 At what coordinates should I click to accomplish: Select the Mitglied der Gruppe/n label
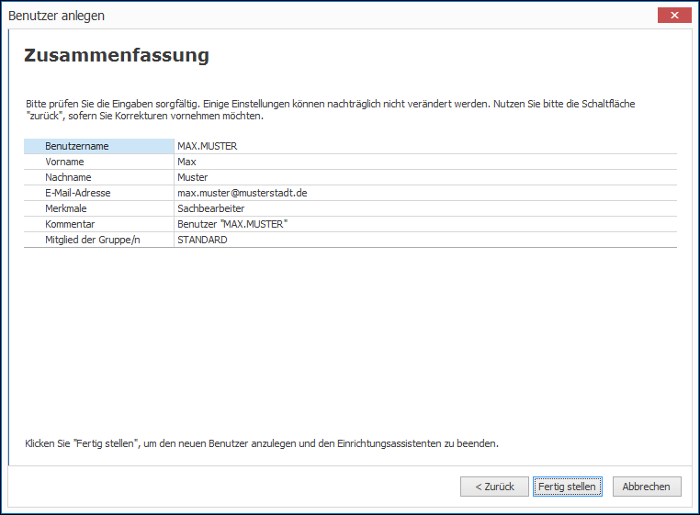pyautogui.click(x=92, y=240)
